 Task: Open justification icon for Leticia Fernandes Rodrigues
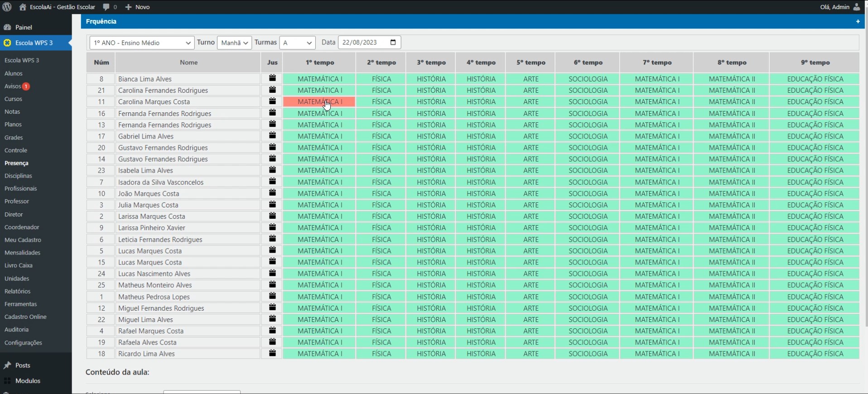click(272, 239)
